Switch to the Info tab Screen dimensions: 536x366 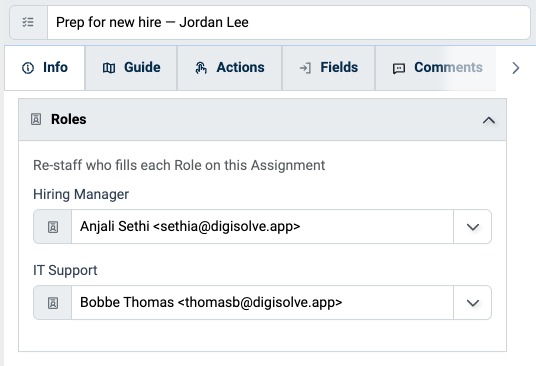[45, 68]
